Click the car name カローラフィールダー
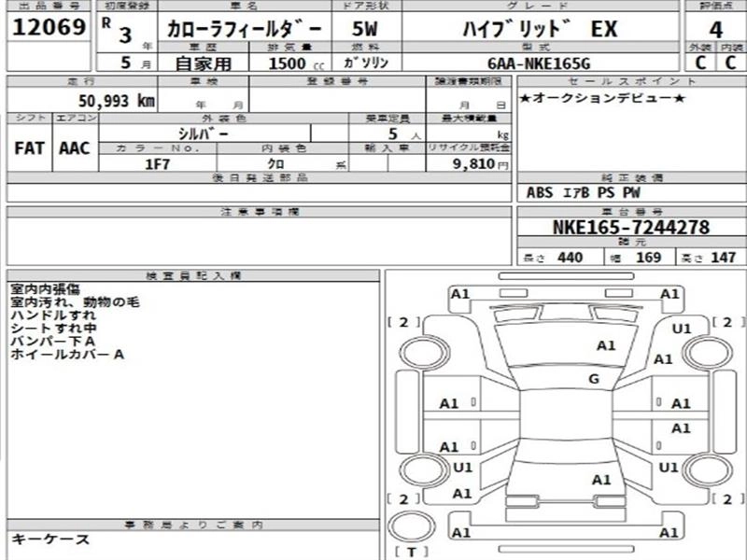This screenshot has height=560, width=747. click(244, 29)
